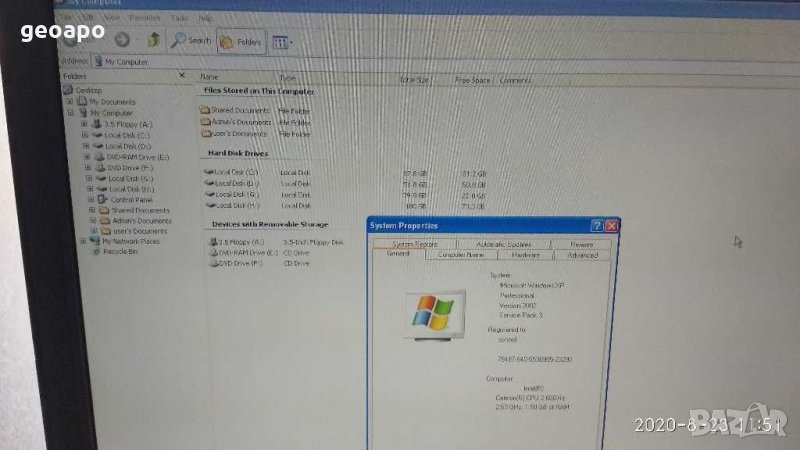
Task: Switch to the Automatic Updates tab
Action: (x=504, y=244)
